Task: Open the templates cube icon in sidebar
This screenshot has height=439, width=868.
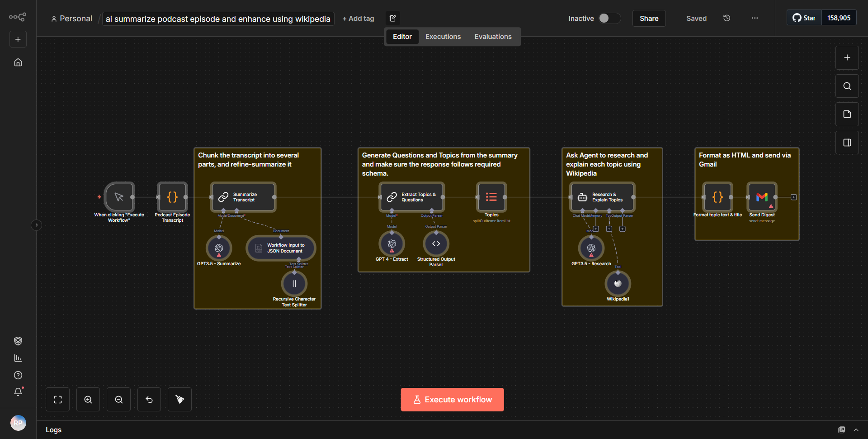Action: 18,341
